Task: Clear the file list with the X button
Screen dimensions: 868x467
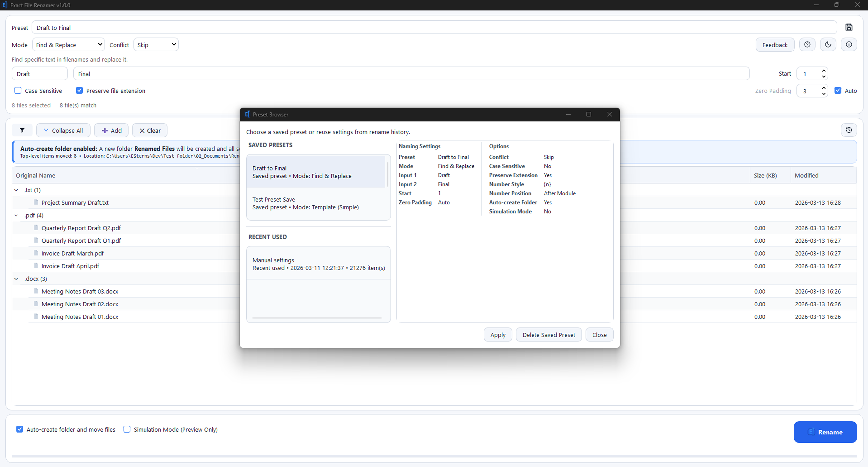Action: click(150, 130)
